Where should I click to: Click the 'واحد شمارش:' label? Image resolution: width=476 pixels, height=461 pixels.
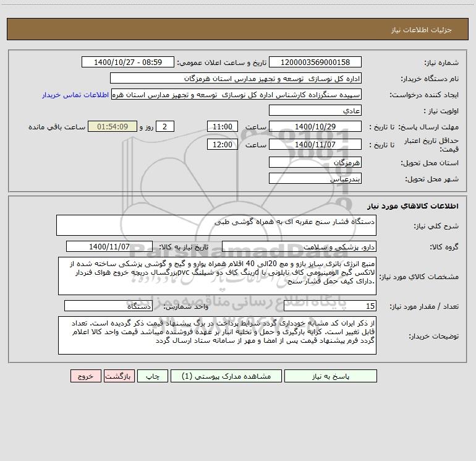coord(186,306)
